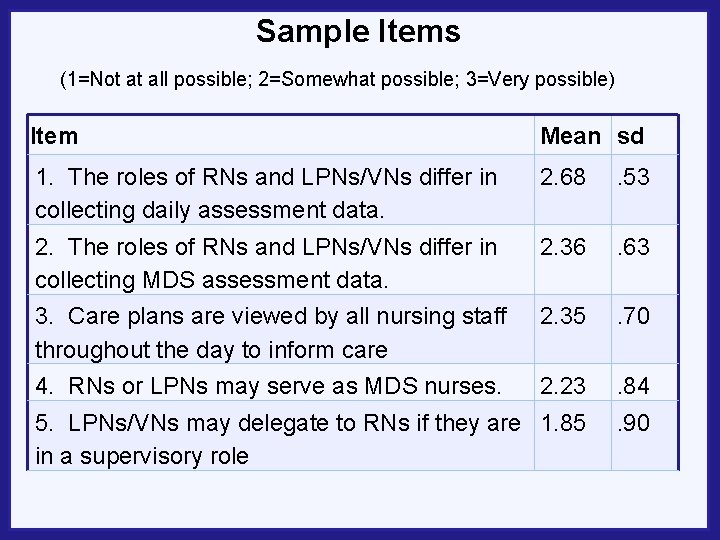
Task: Select the 'Item' column header
Action: pyautogui.click(x=54, y=134)
